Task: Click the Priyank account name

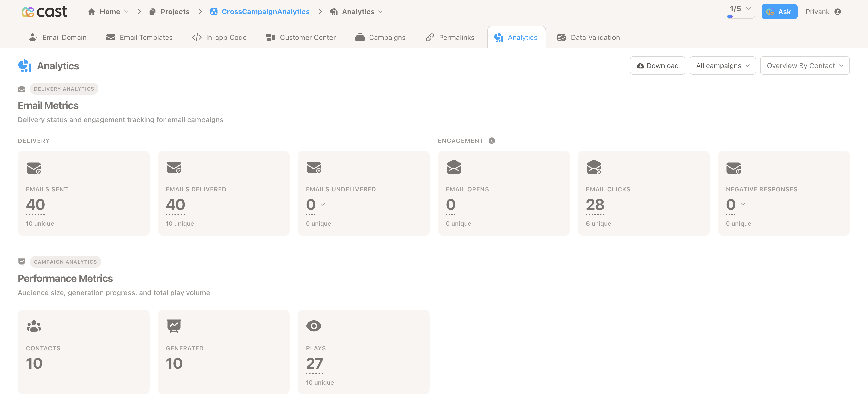Action: [x=817, y=12]
